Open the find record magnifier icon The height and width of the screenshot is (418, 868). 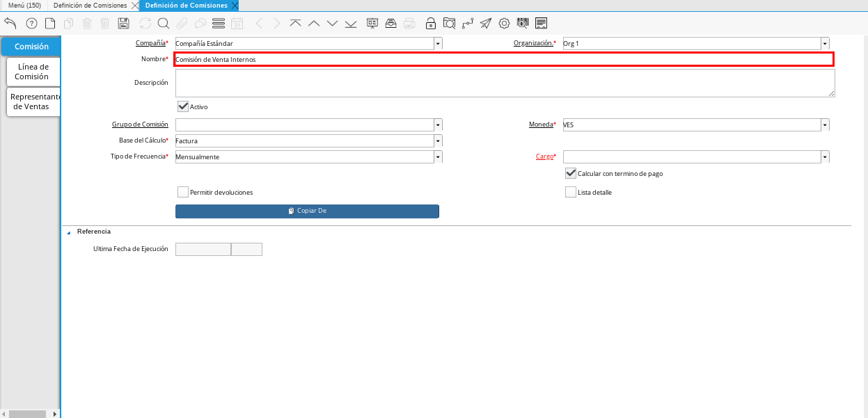point(164,23)
